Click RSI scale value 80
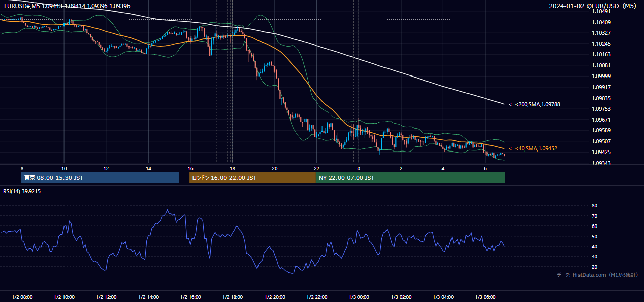Viewport: 644px width, 302px height. [595, 206]
